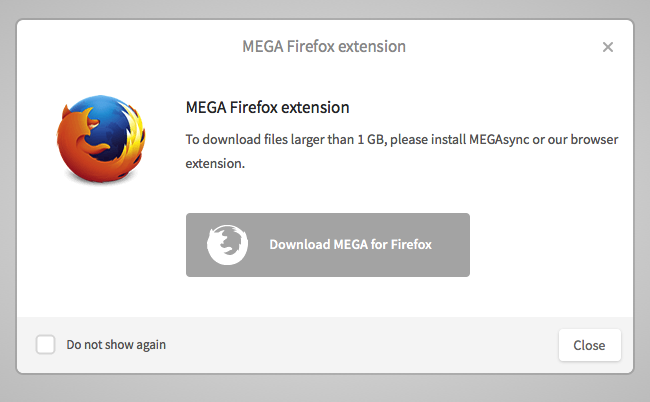
Task: Click the word "Firefox" in the gray top title
Action: click(x=310, y=46)
